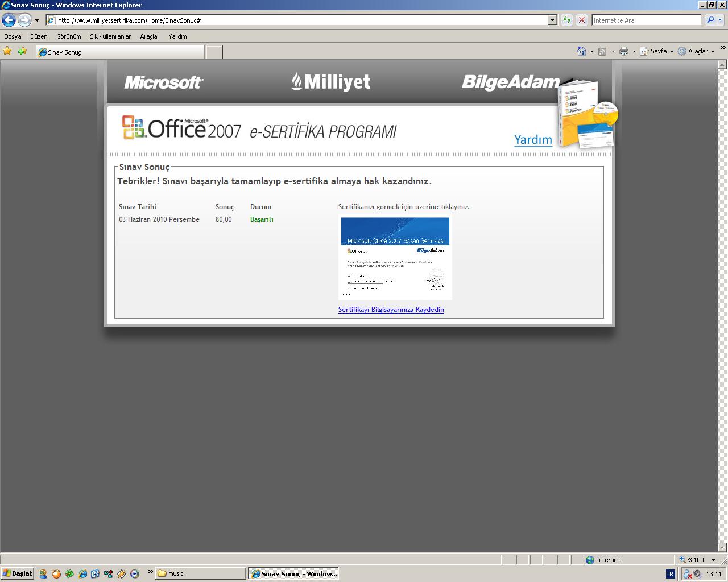This screenshot has width=728, height=582.
Task: Refresh the page with the green arrows icon
Action: click(x=567, y=20)
